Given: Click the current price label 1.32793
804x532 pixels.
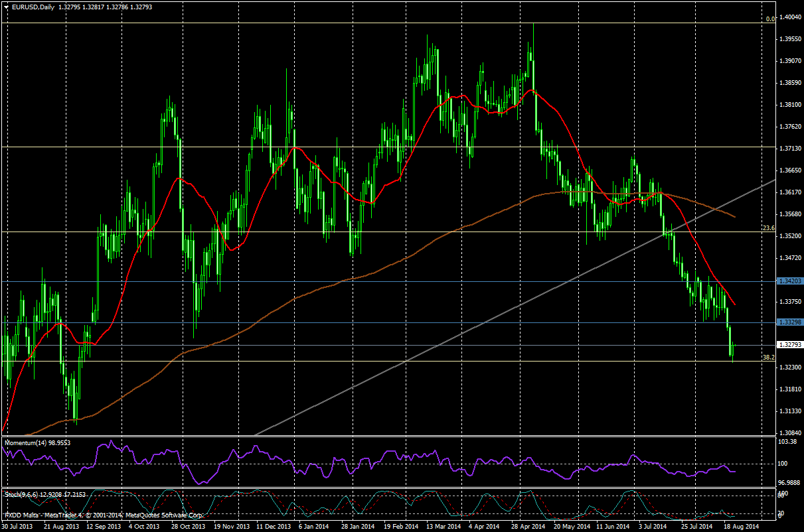Looking at the screenshot, I should tap(789, 345).
